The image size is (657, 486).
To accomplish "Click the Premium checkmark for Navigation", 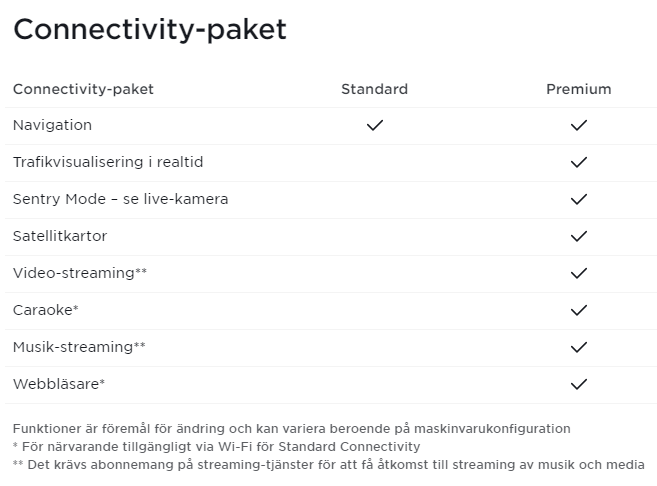I will (578, 126).
